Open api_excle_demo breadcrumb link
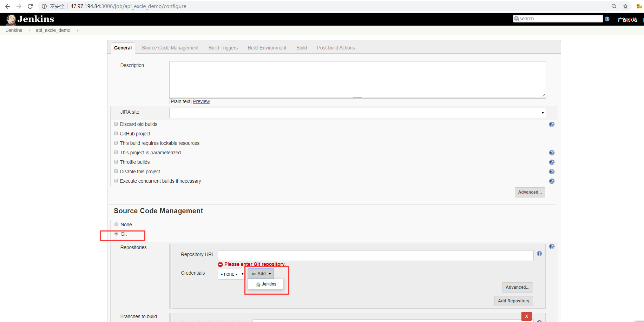This screenshot has height=322, width=644. 53,31
